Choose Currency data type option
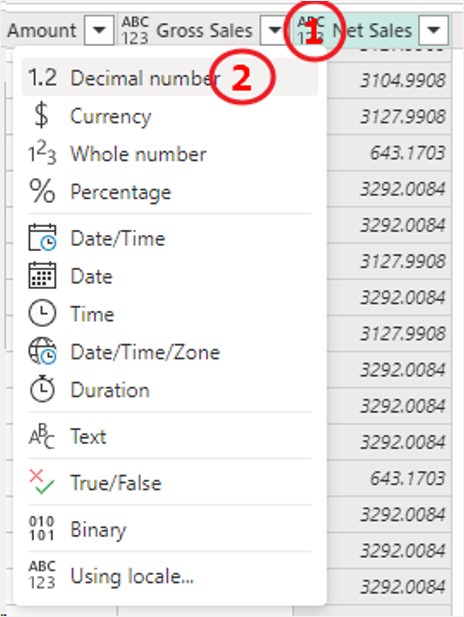Image resolution: width=464 pixels, height=617 pixels. click(x=169, y=116)
